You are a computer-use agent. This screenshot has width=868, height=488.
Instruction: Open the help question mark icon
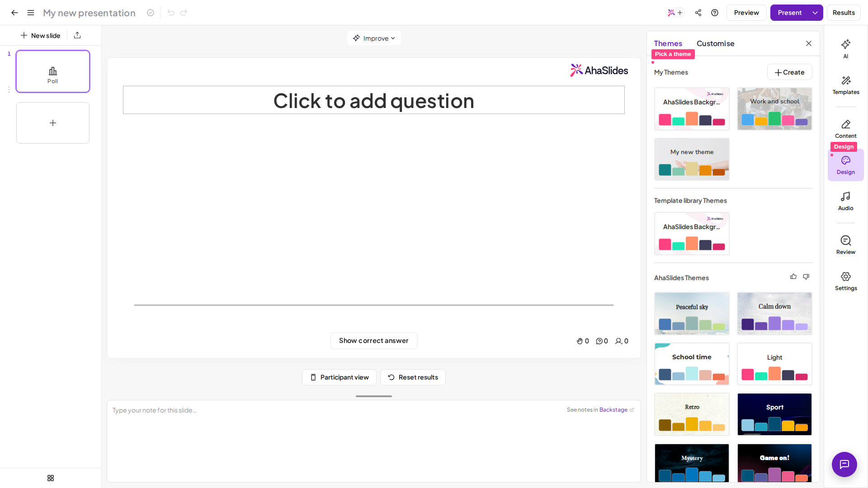coord(715,13)
